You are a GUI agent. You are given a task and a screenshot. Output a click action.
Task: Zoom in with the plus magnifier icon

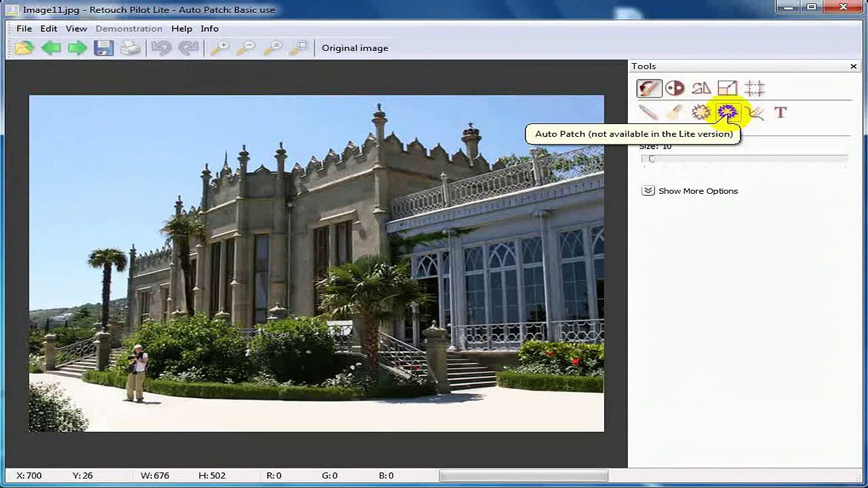point(219,48)
